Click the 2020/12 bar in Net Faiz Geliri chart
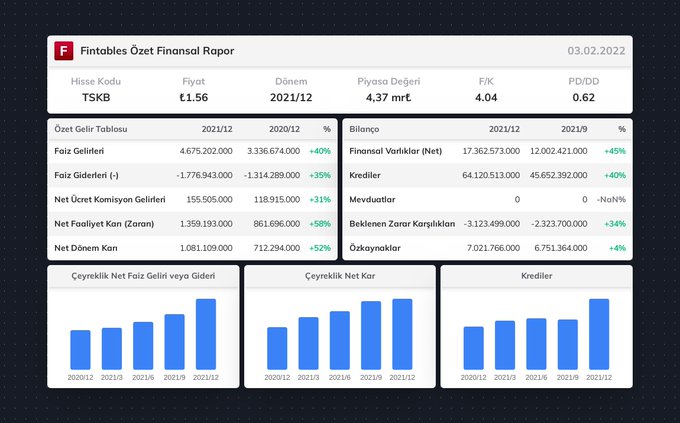Viewport: 680px width, 423px height. coord(80,350)
